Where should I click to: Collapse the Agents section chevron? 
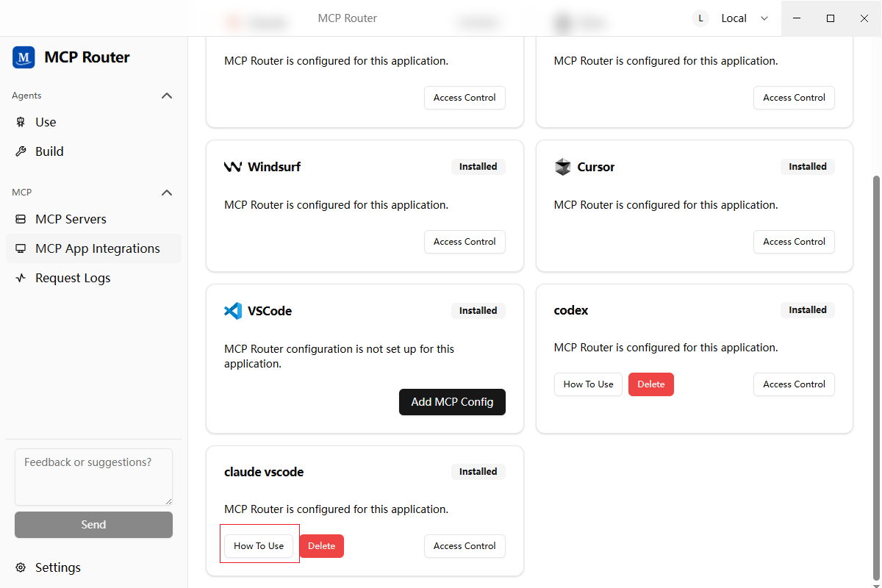point(167,96)
